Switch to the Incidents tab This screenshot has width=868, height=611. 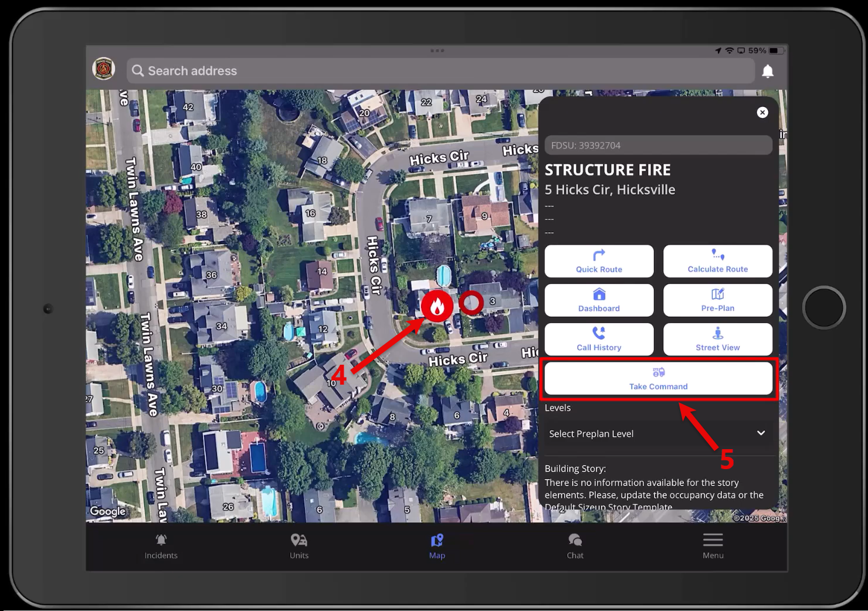(x=161, y=546)
